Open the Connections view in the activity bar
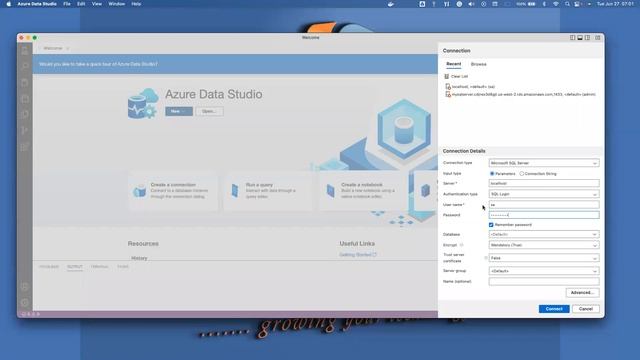640x360 pixels. (x=25, y=50)
